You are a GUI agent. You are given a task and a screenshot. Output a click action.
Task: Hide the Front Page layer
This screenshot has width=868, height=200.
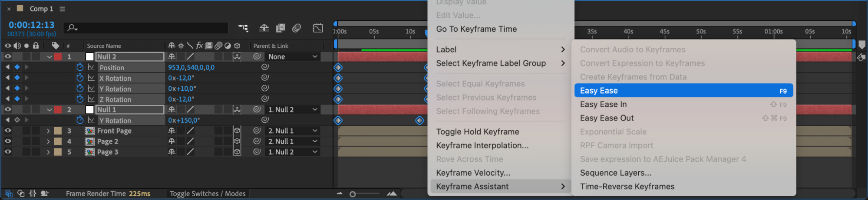click(8, 131)
